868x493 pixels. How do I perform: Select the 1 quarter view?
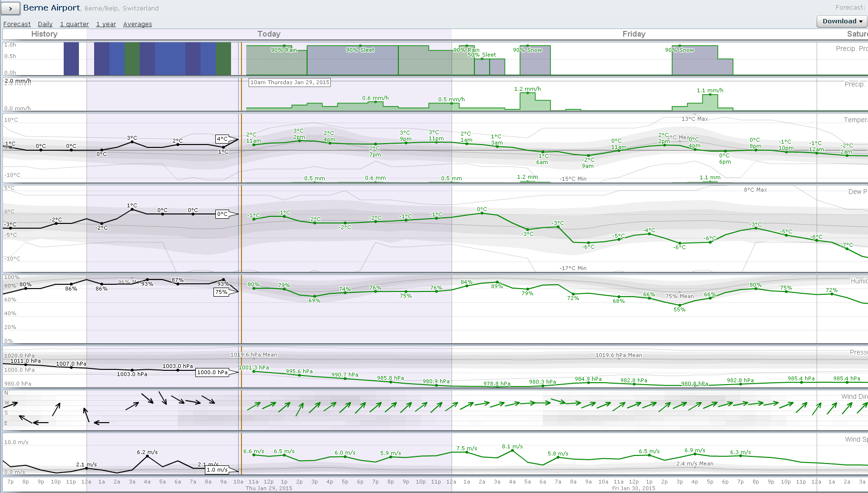click(x=74, y=24)
